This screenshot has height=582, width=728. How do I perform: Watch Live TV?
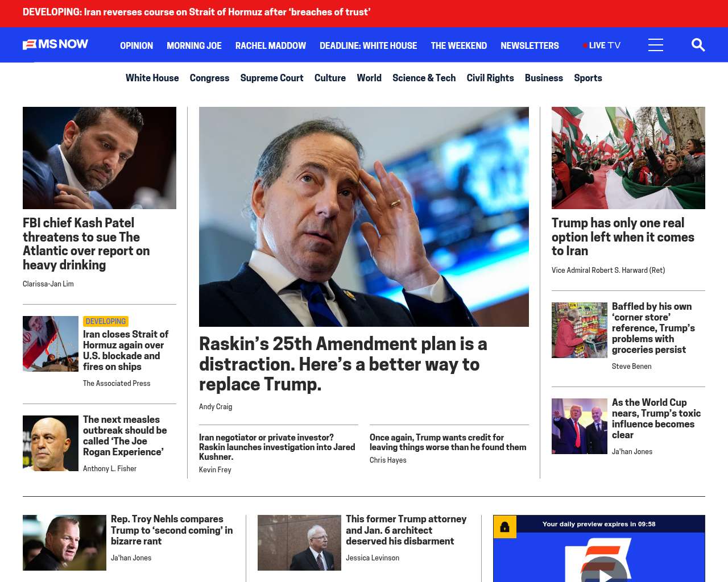click(602, 45)
